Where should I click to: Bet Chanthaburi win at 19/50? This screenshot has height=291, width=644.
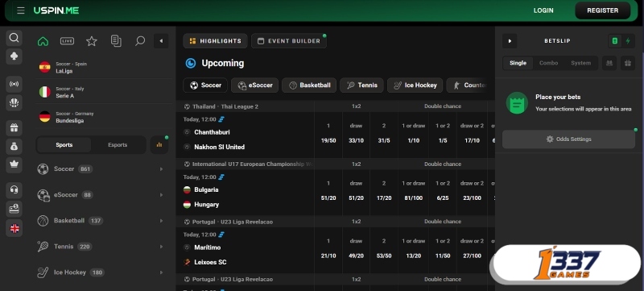coord(328,135)
